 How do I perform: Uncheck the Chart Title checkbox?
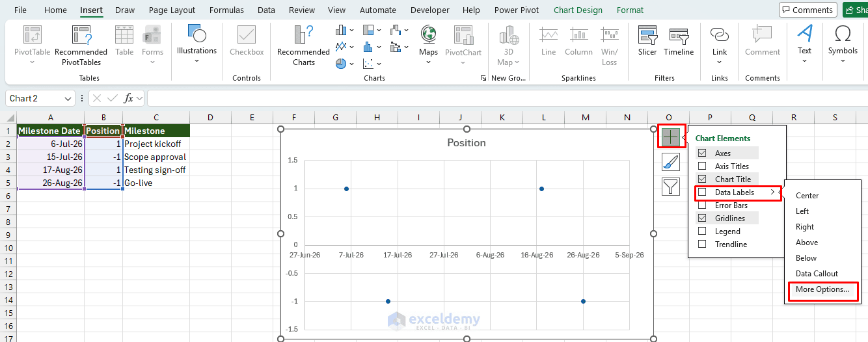pos(702,179)
